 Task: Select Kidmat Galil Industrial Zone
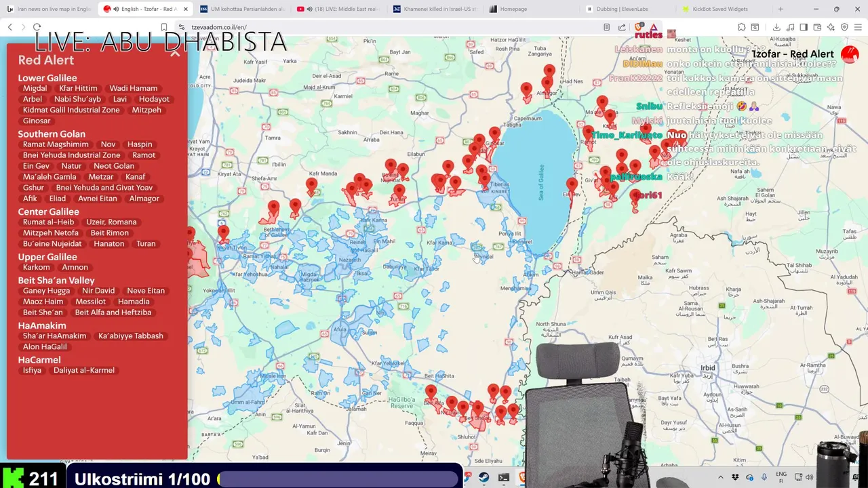(x=71, y=110)
